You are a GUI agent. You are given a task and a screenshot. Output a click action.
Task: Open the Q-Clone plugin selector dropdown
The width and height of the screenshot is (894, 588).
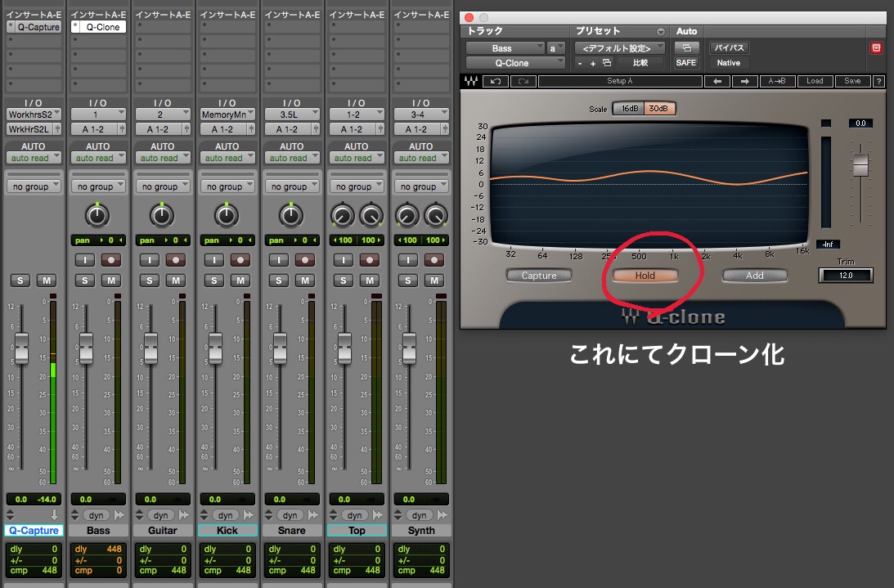point(515,63)
